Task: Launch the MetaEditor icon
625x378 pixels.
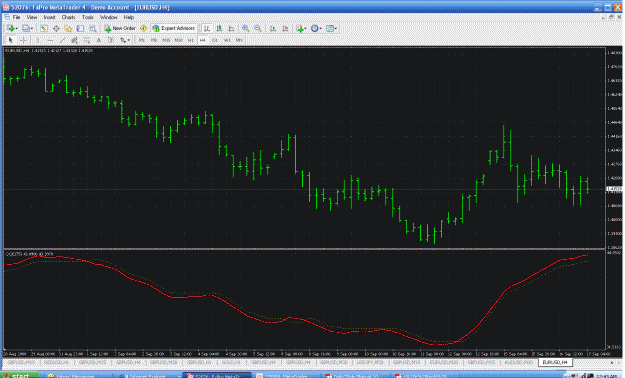Action: (143, 28)
